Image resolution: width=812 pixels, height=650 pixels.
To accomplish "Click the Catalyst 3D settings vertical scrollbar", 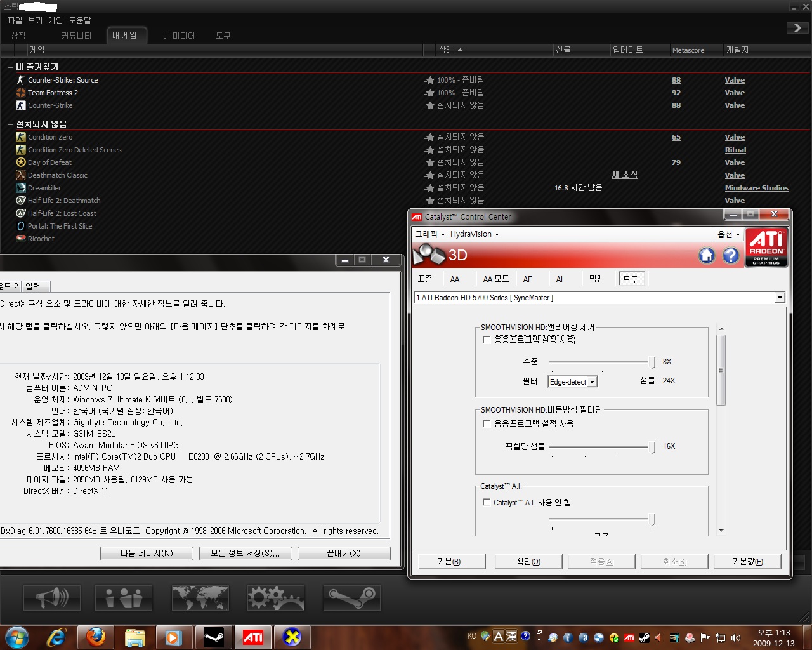I will click(x=721, y=369).
